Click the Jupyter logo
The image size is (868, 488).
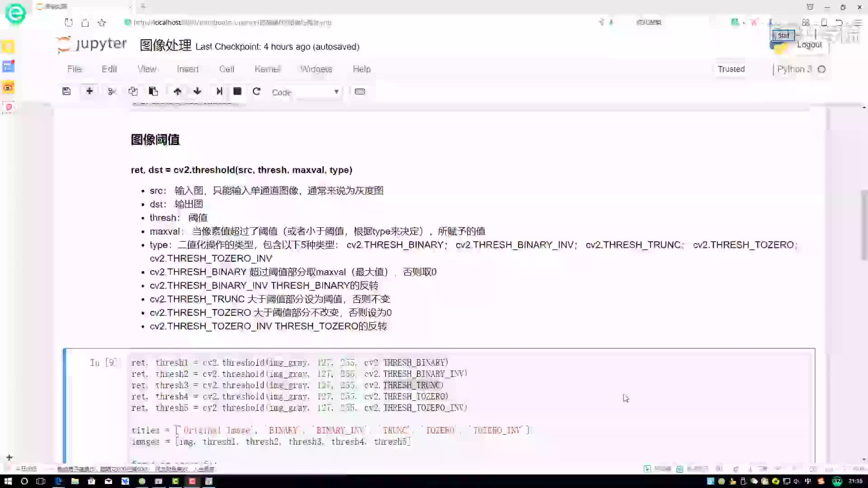[92, 44]
